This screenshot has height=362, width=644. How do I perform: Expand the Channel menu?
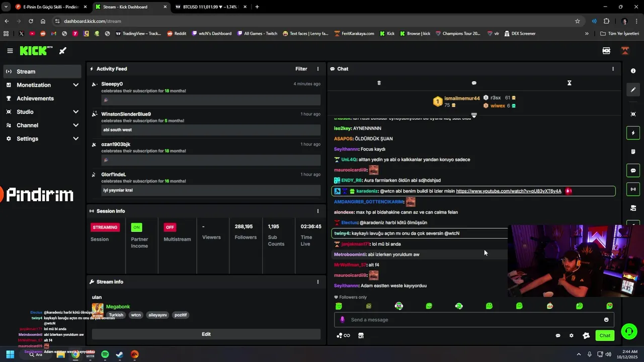42,125
